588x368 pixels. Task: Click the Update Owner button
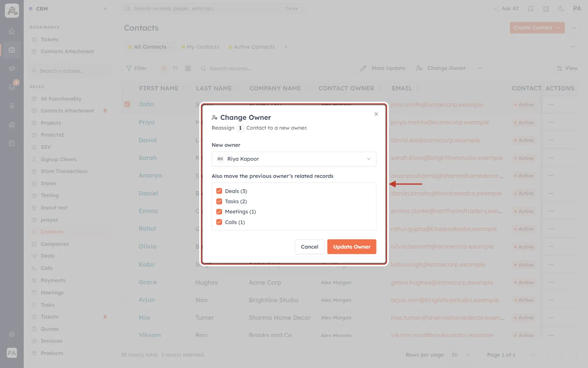click(x=352, y=247)
